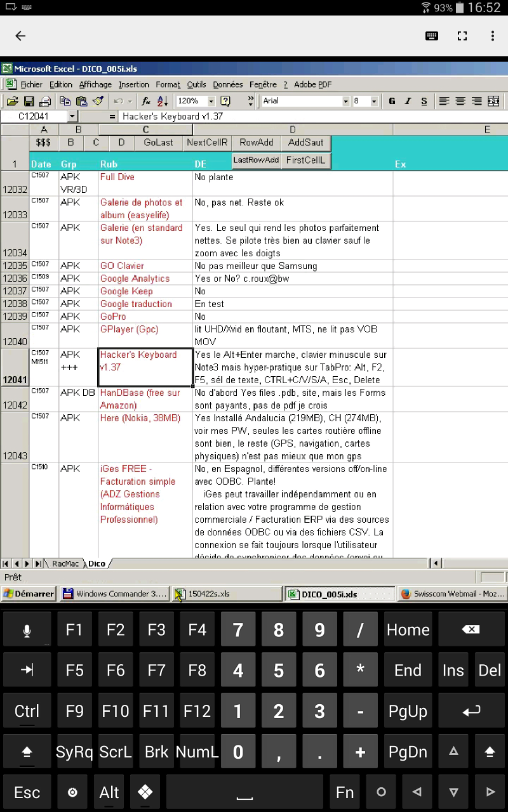Viewport: 508px width, 812px height.
Task: Open the Arial font name dropdown
Action: point(346,101)
